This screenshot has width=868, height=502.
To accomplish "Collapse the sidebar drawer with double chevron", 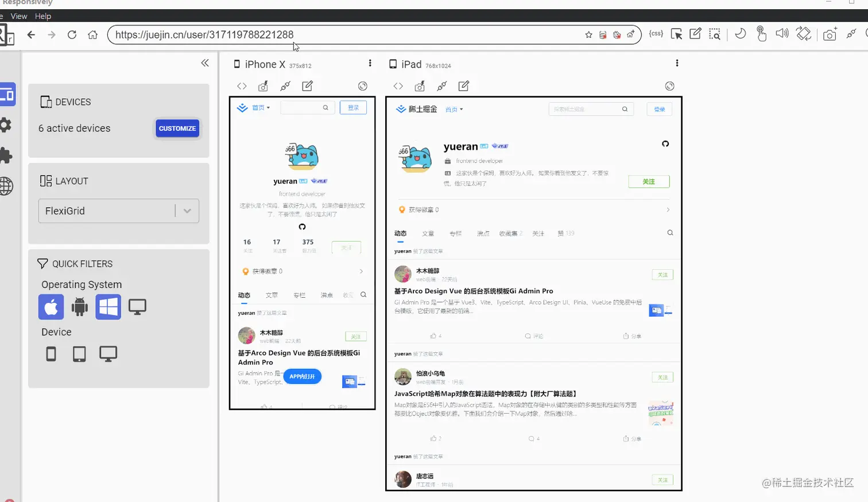I will [205, 63].
